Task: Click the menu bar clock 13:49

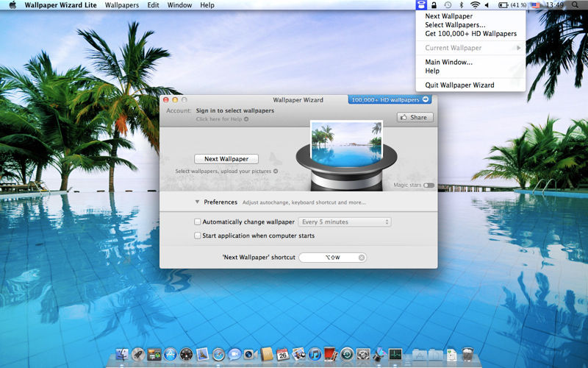Action: (555, 5)
